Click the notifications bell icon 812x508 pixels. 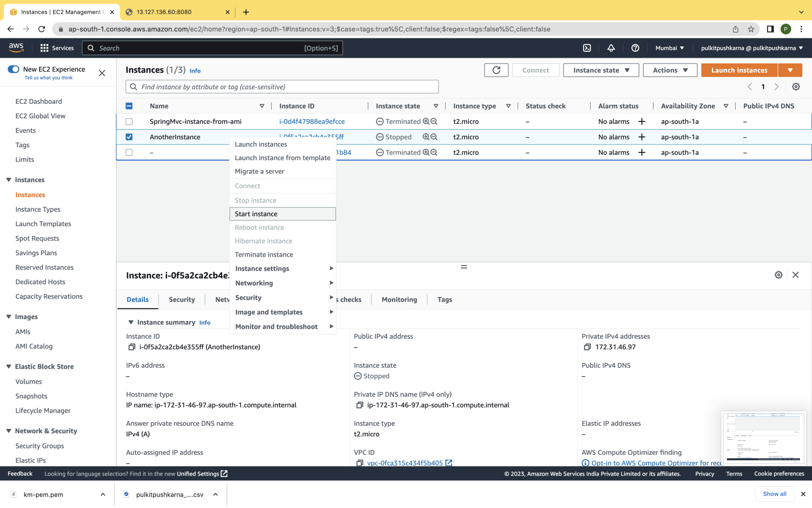[x=611, y=48]
